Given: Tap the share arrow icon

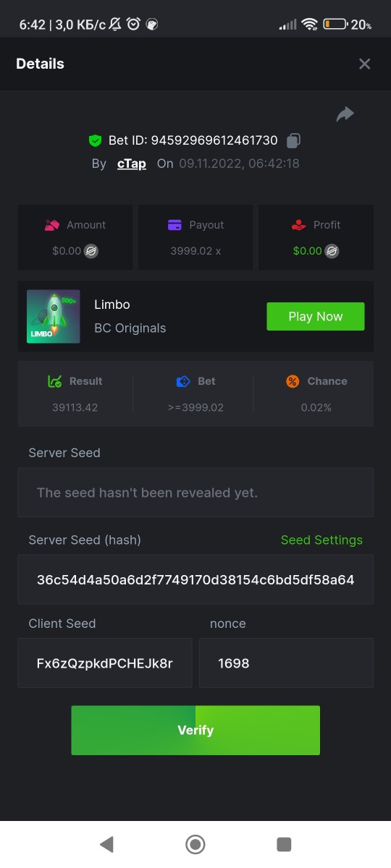Looking at the screenshot, I should 345,114.
